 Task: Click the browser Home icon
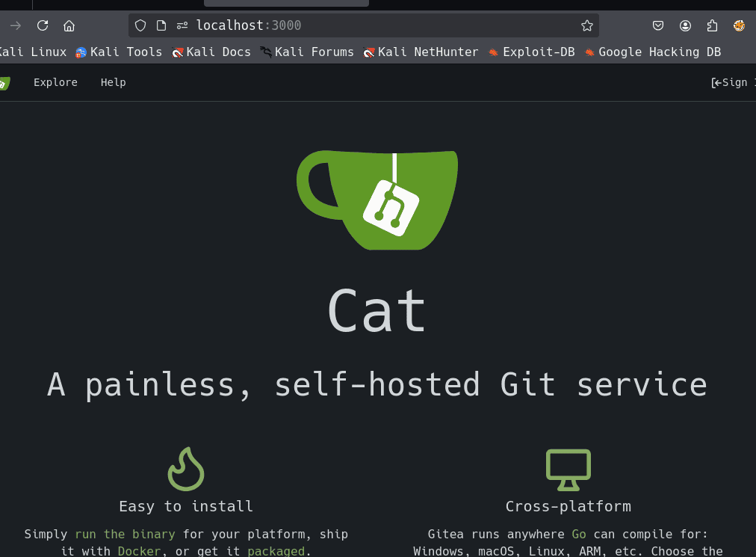pos(69,25)
